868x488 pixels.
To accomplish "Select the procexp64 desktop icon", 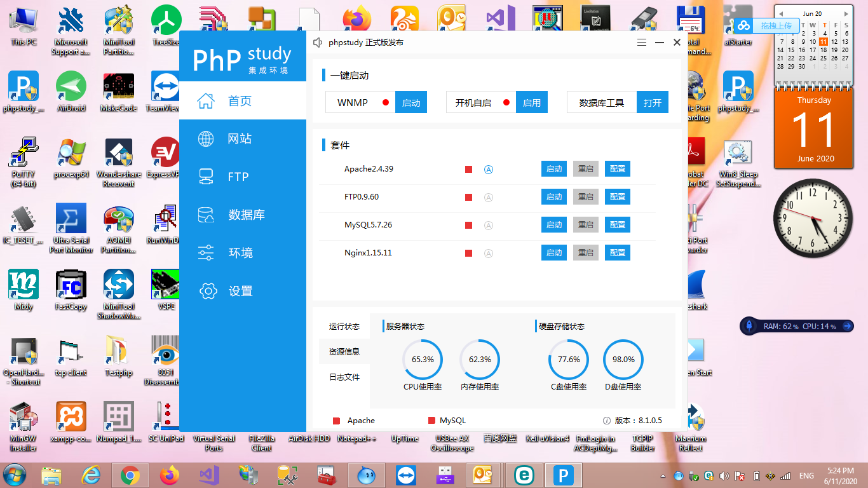I will [71, 157].
